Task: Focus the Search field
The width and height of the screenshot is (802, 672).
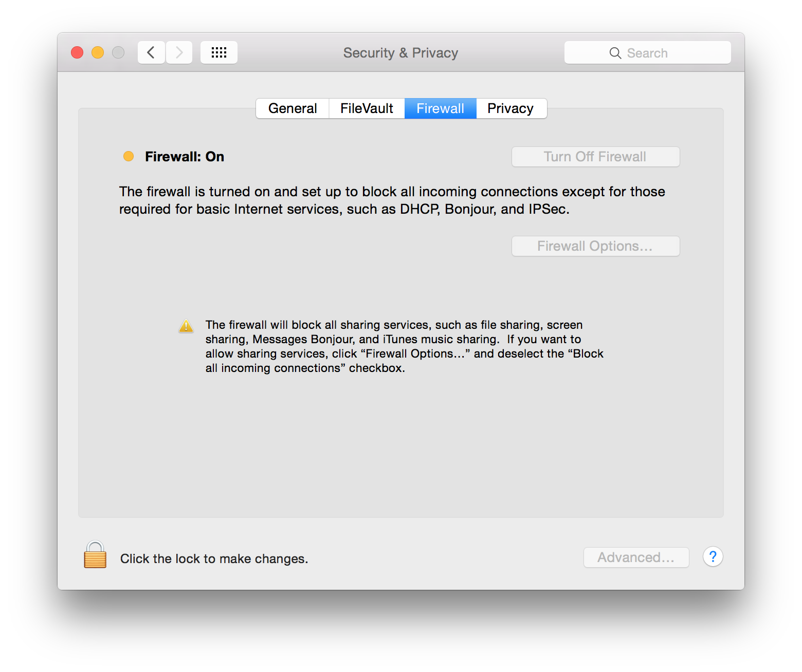Action: pos(647,53)
